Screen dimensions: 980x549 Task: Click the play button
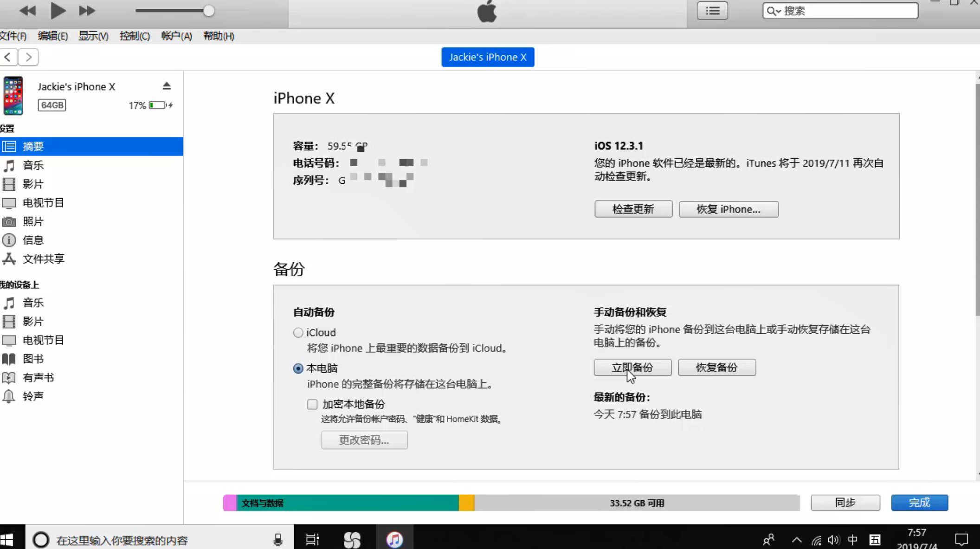coord(58,11)
